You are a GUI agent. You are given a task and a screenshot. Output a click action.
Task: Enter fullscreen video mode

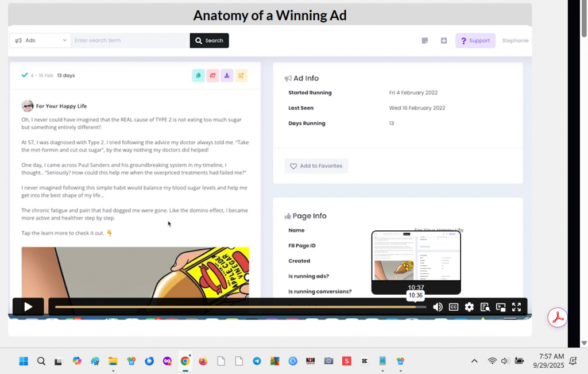[516, 307]
